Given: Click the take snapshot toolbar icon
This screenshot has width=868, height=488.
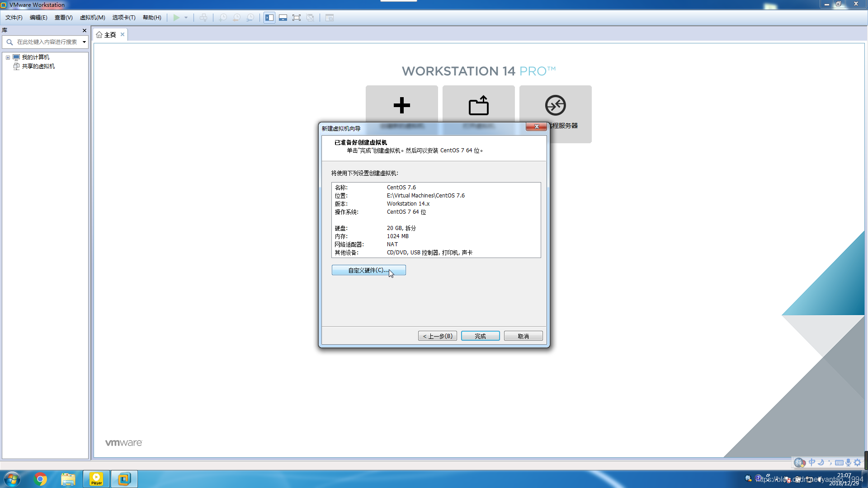Looking at the screenshot, I should pyautogui.click(x=223, y=18).
